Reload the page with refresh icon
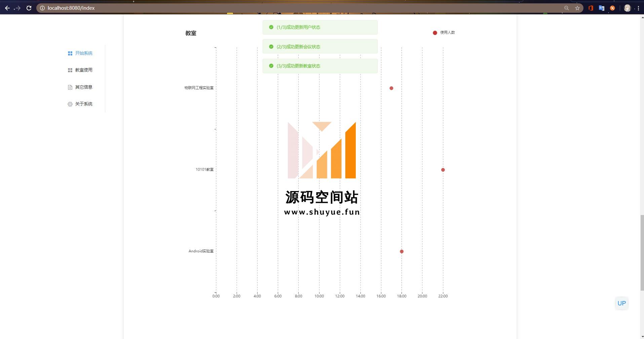This screenshot has height=339, width=644. click(29, 8)
